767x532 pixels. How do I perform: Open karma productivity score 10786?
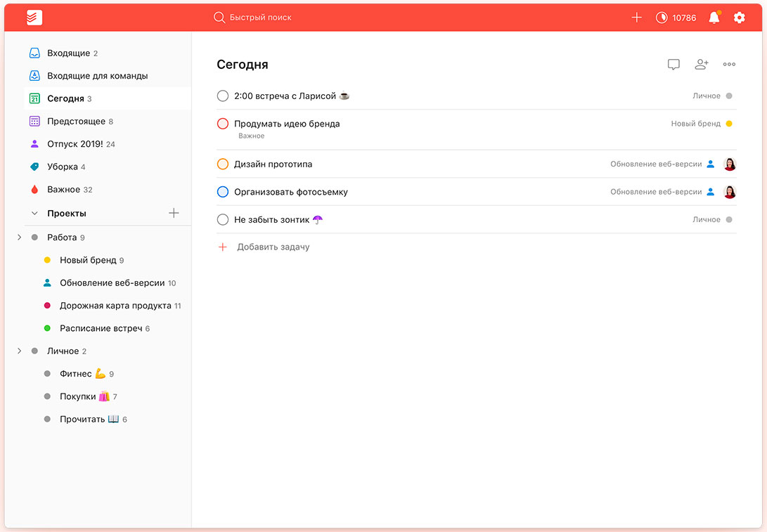[676, 18]
